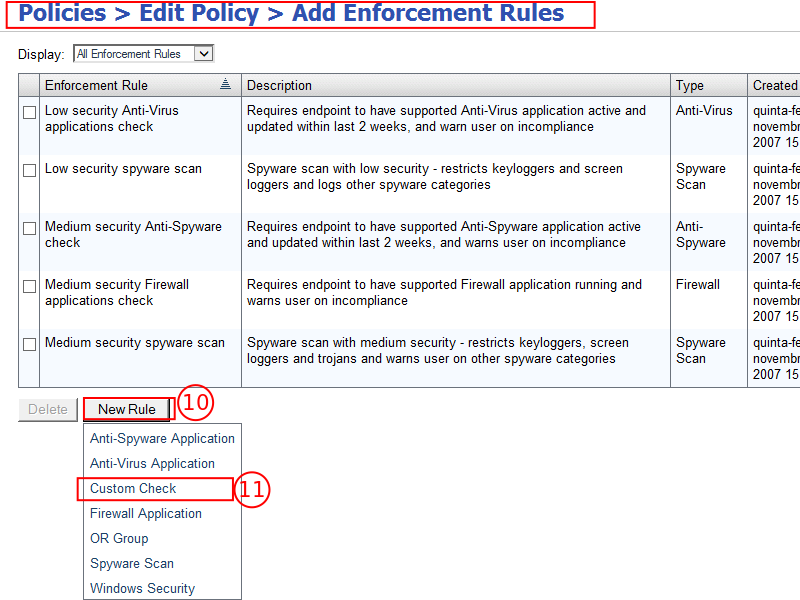The image size is (800, 600).
Task: Click the greyed-out Delete button
Action: tap(47, 409)
